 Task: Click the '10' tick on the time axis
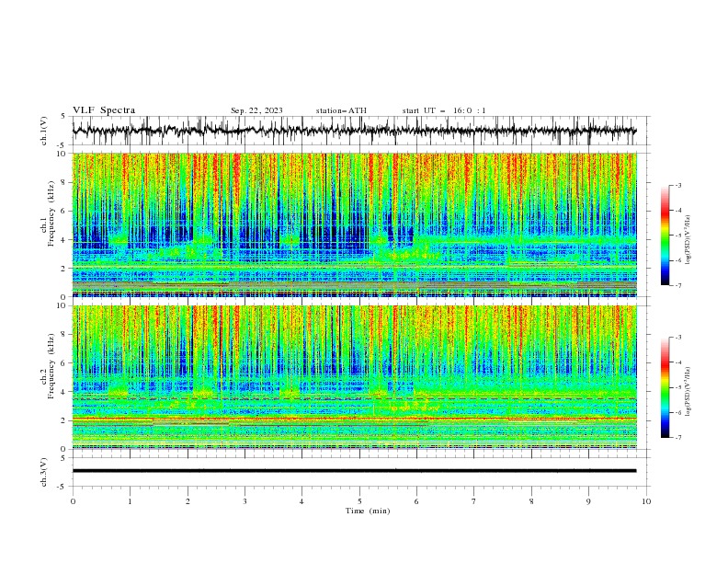pos(646,501)
